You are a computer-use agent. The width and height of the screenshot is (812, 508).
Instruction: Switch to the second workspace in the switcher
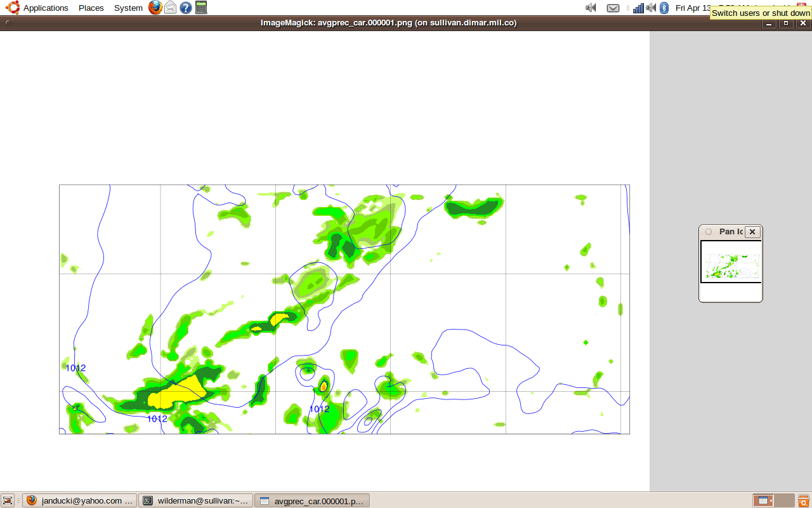pyautogui.click(x=785, y=500)
